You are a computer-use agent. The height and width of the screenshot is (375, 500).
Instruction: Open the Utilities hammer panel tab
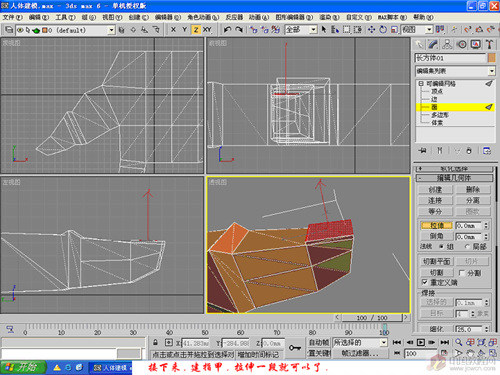[489, 44]
